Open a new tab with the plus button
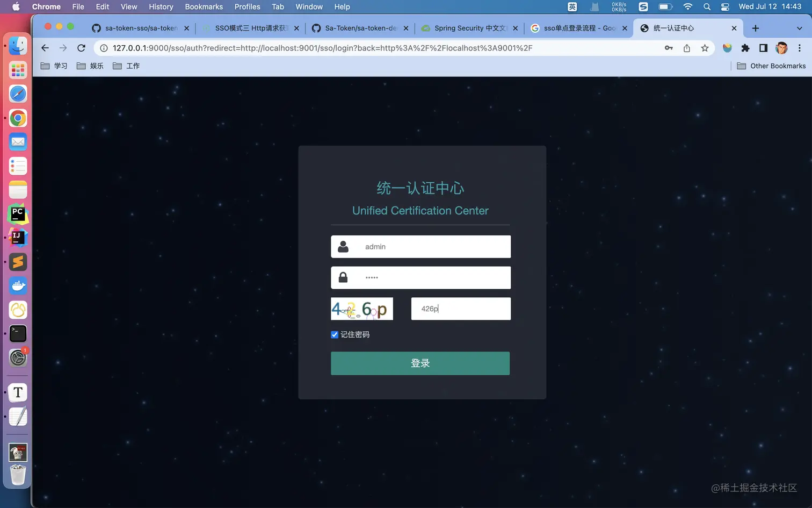The image size is (812, 508). pyautogui.click(x=755, y=28)
